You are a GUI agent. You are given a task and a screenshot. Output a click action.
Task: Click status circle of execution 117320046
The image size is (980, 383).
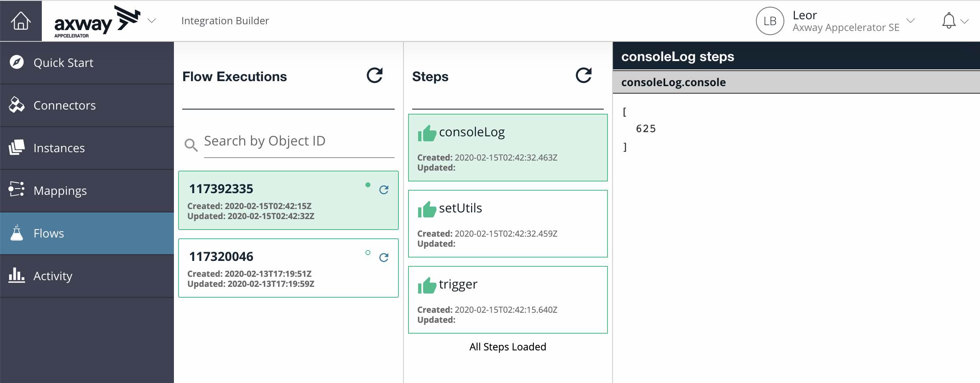368,253
